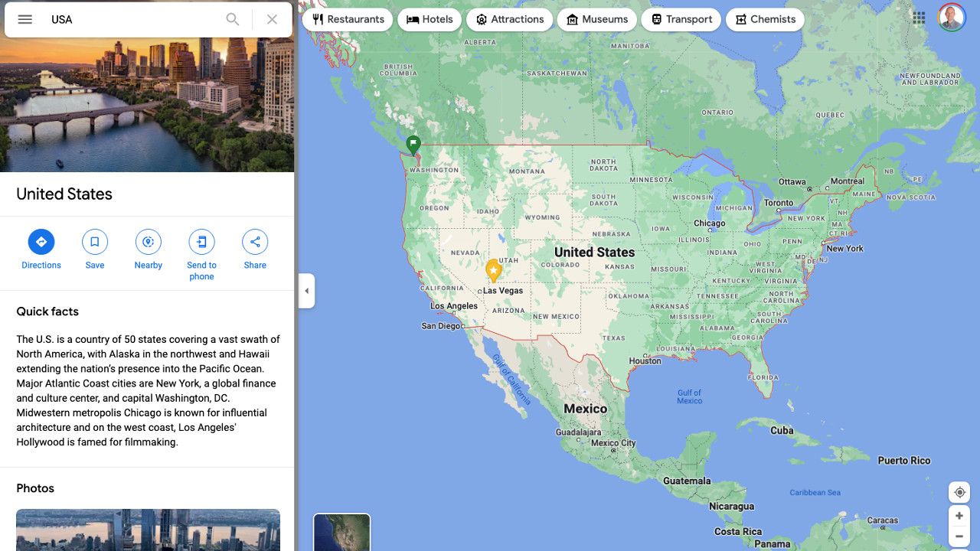Open the Google apps grid

(x=919, y=18)
